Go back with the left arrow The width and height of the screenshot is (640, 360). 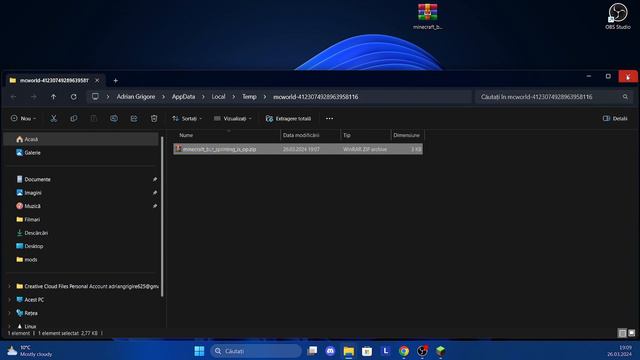[13, 97]
